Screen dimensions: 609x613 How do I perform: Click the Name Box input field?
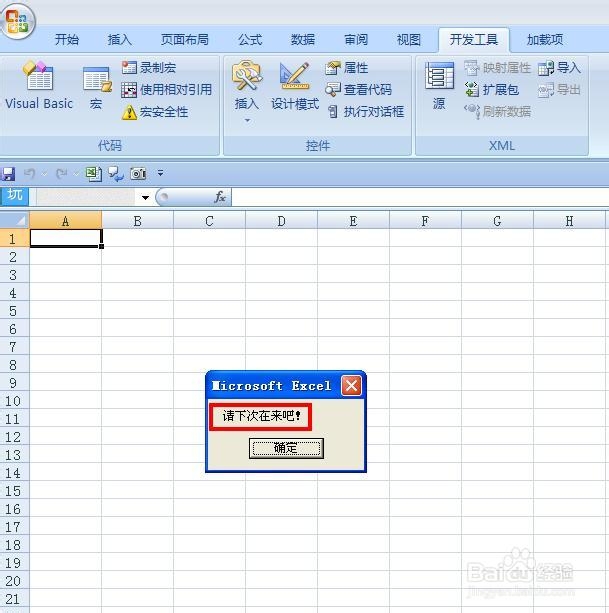[x=85, y=197]
